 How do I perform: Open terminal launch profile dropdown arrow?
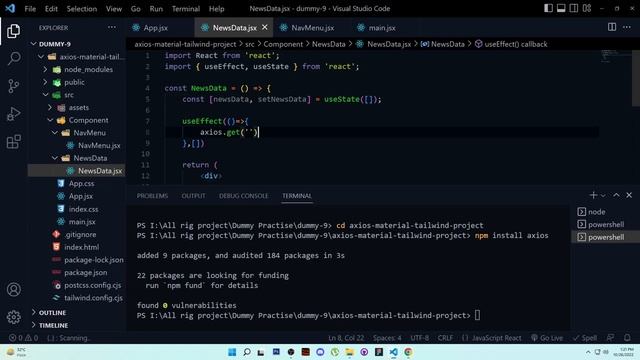(x=603, y=196)
